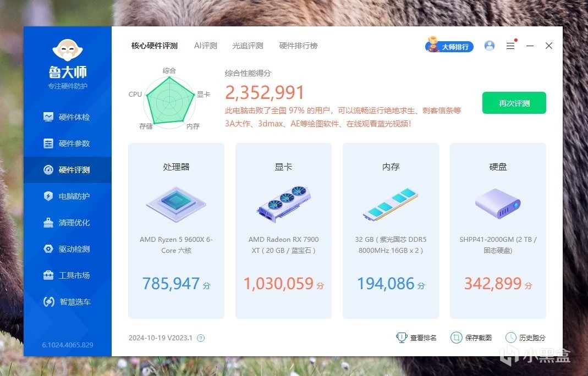Click the 电脑防护 shield icon
This screenshot has width=588, height=376.
pyautogui.click(x=48, y=196)
